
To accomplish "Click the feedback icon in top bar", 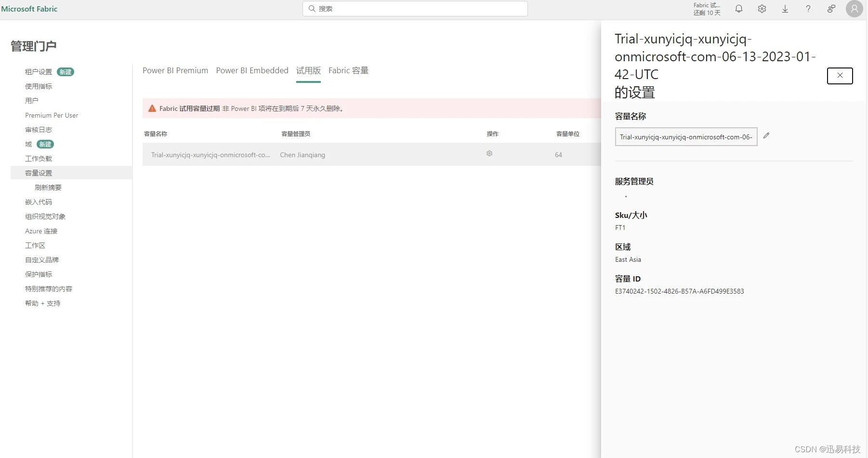I will point(831,9).
